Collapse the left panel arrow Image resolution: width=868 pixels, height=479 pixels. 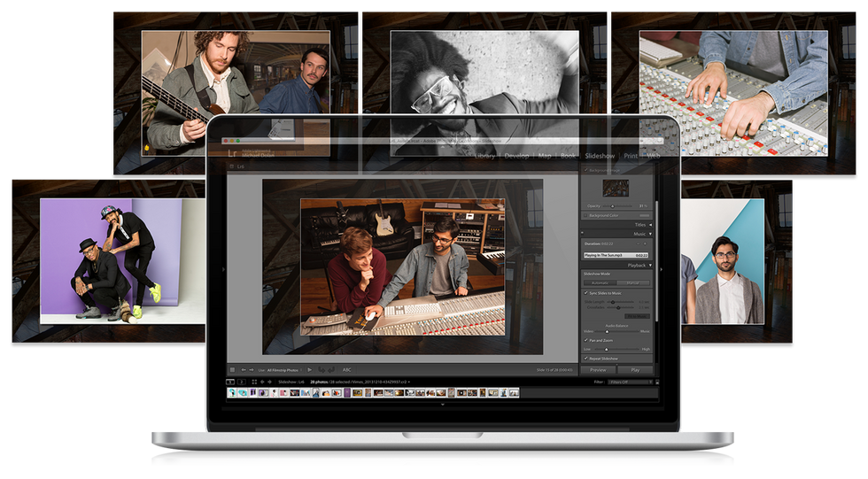click(x=223, y=270)
